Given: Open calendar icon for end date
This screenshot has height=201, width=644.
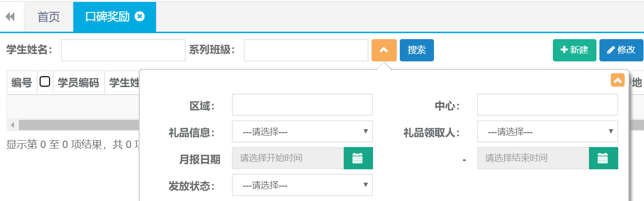Looking at the screenshot, I should (603, 158).
